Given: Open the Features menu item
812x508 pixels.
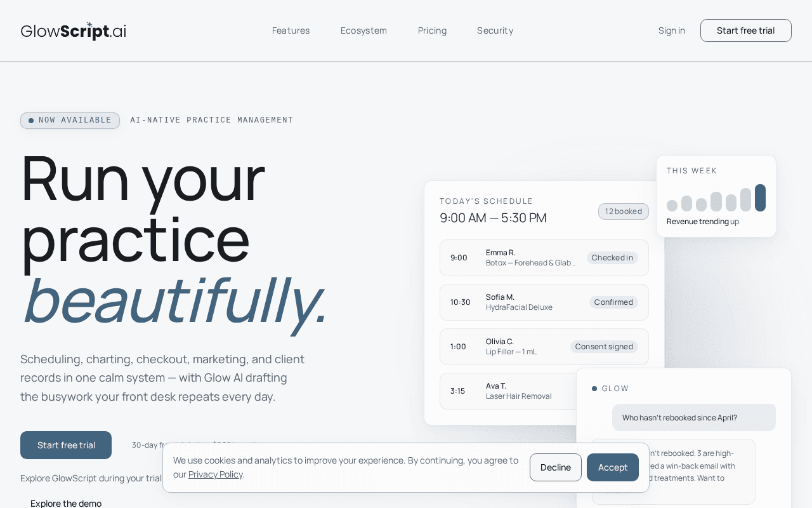Looking at the screenshot, I should [x=291, y=30].
